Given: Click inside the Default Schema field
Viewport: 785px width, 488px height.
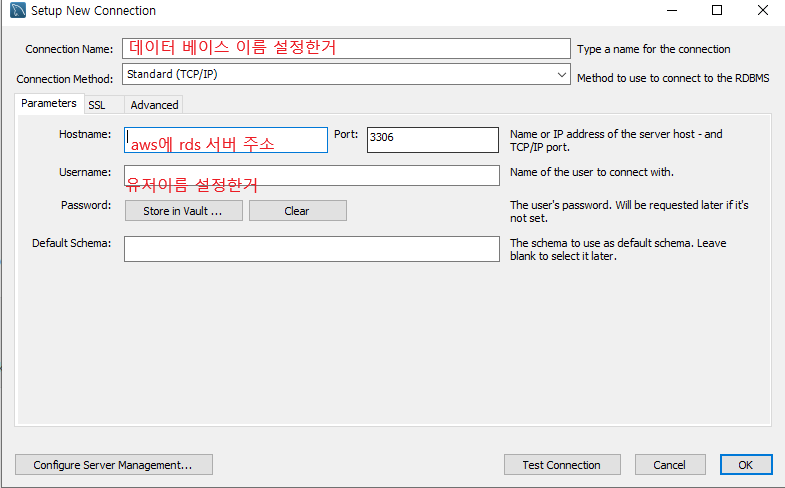Looking at the screenshot, I should 311,249.
